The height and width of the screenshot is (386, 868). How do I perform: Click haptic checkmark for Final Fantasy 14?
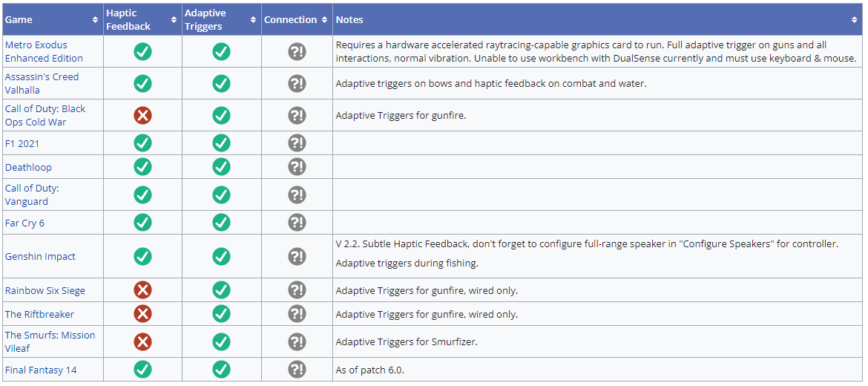(142, 370)
